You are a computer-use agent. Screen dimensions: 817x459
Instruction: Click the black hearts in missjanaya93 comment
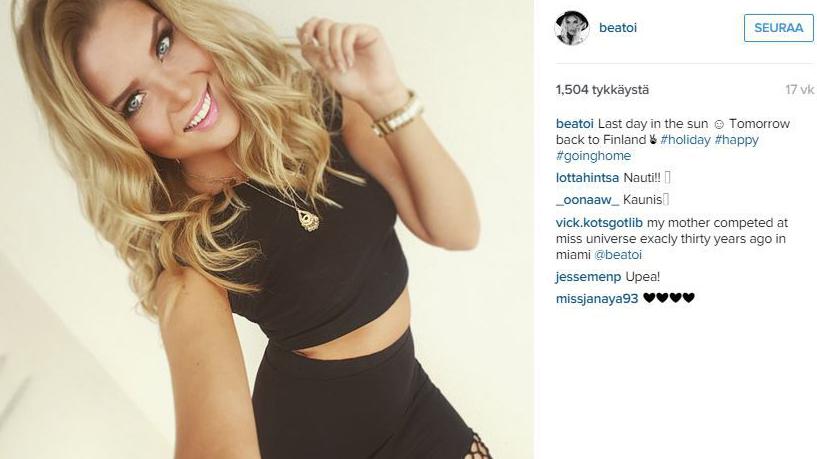tap(669, 298)
